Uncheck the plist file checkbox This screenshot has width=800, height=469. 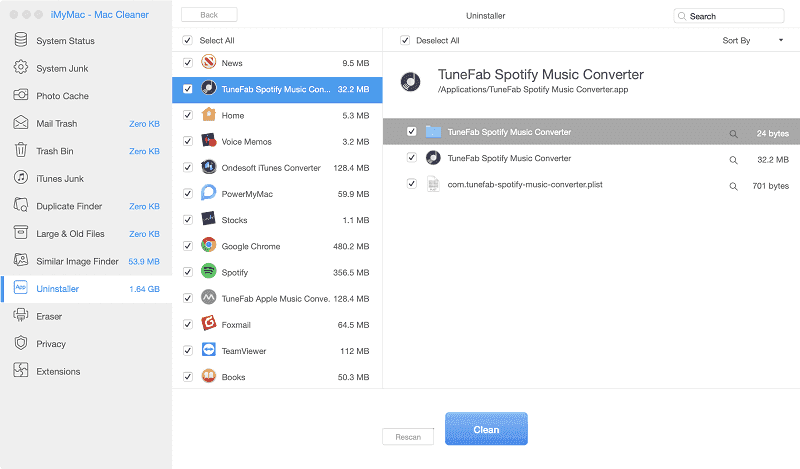[x=412, y=183]
